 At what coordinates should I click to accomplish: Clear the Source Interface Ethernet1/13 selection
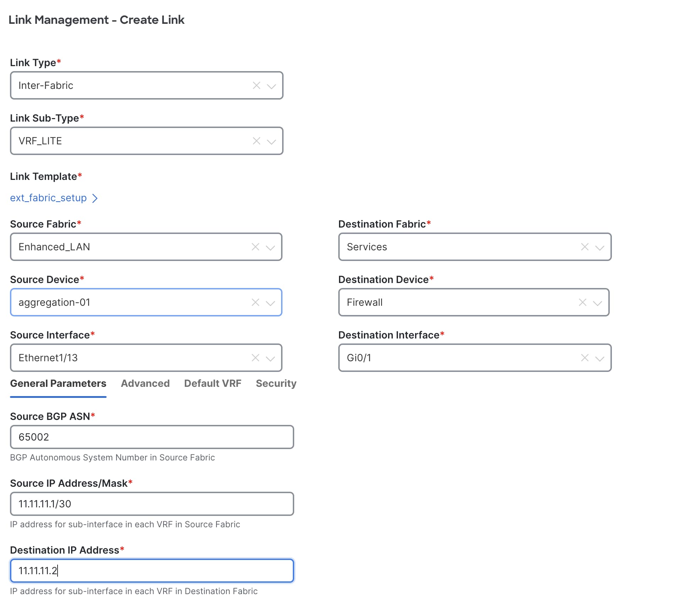pyautogui.click(x=255, y=358)
